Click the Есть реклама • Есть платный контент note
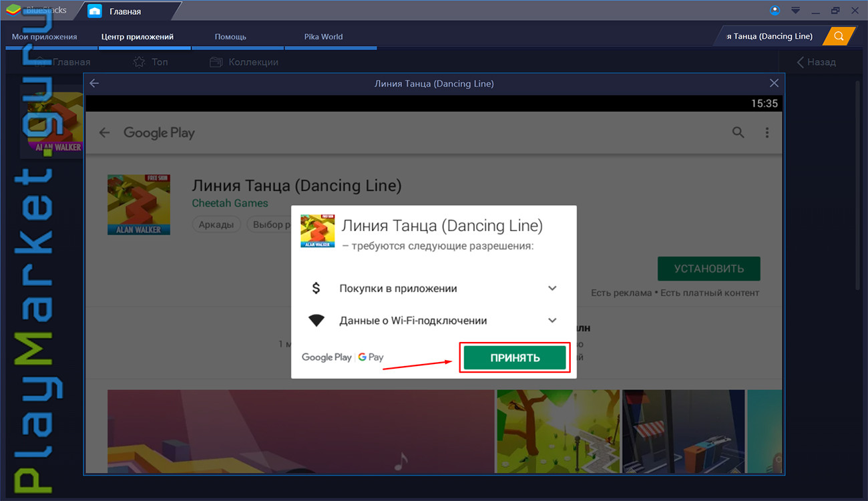Screen dimensions: 868x501 tap(675, 293)
